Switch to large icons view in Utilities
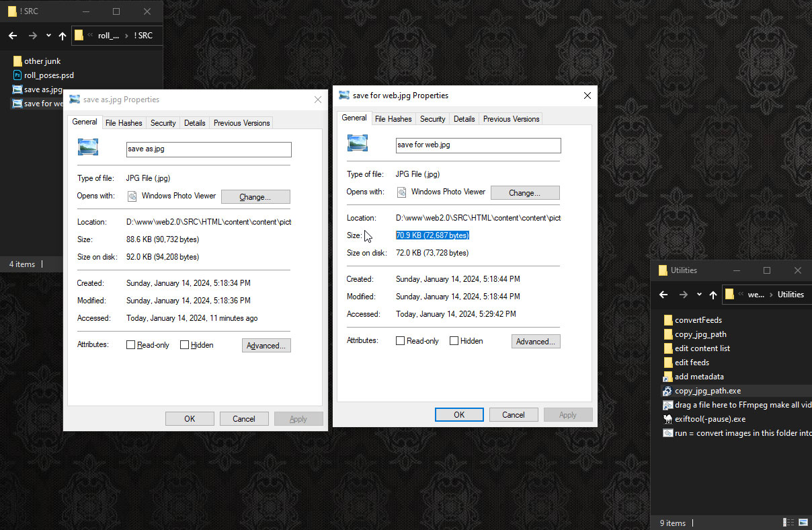The width and height of the screenshot is (812, 530). coord(803,523)
